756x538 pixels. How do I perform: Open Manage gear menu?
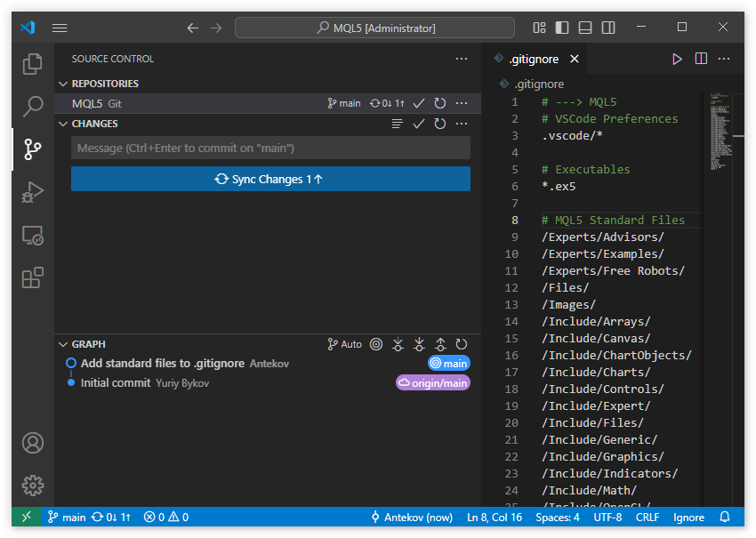click(33, 486)
